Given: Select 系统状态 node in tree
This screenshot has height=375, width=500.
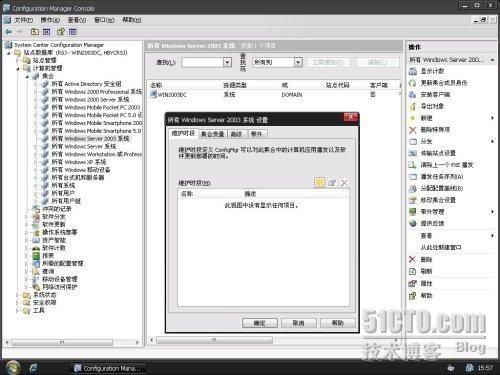Looking at the screenshot, I should point(44,295).
